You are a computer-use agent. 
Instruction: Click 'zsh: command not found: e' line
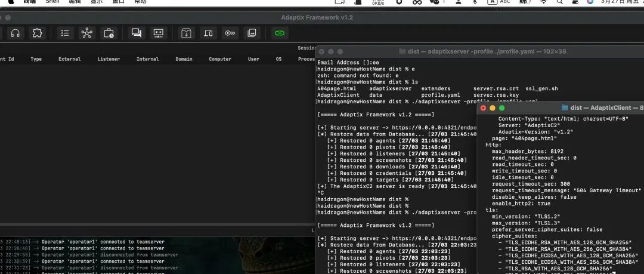358,76
